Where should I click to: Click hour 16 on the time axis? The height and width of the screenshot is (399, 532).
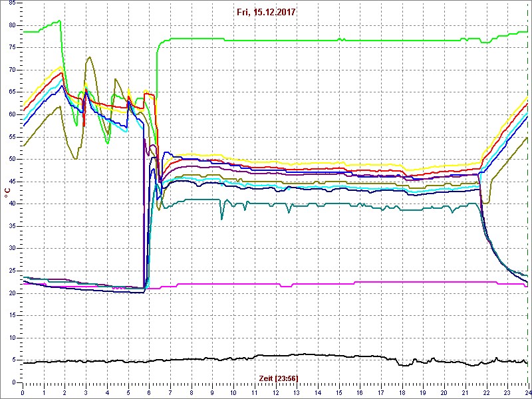360,393
